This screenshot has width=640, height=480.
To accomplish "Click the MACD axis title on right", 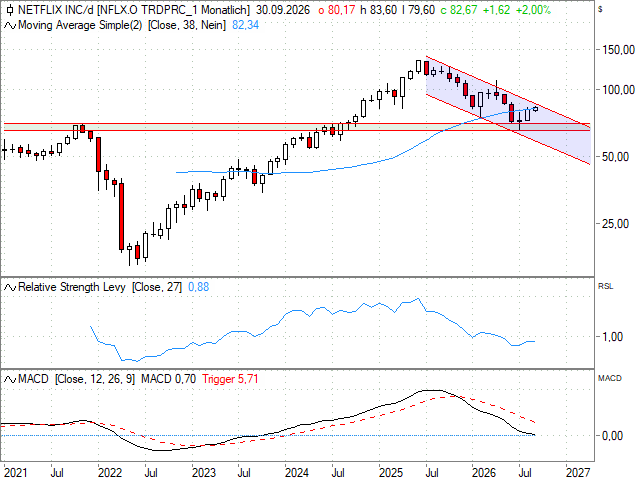I will [x=610, y=379].
